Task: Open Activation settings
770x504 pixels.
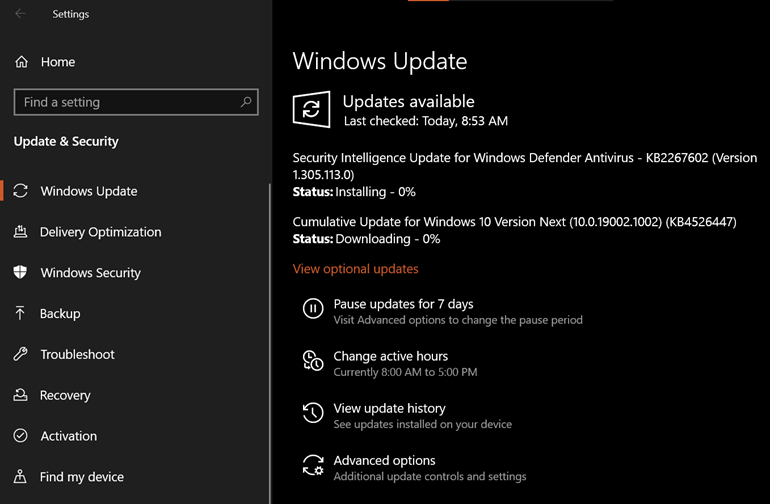Action: coord(69,436)
